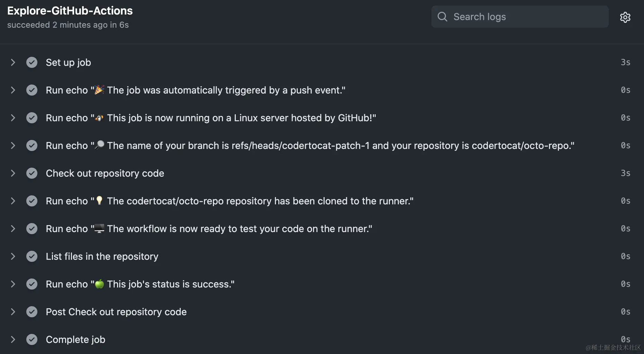
Task: Click the List files step success icon
Action: (32, 256)
